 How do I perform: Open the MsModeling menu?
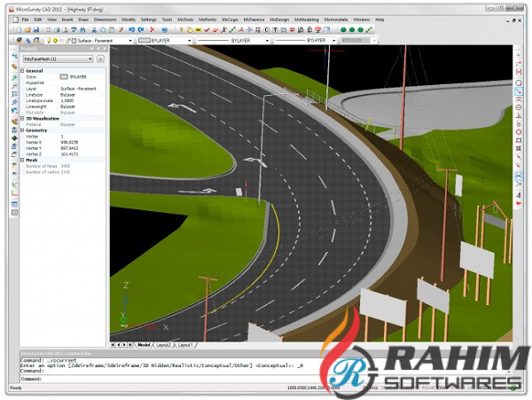click(x=306, y=18)
